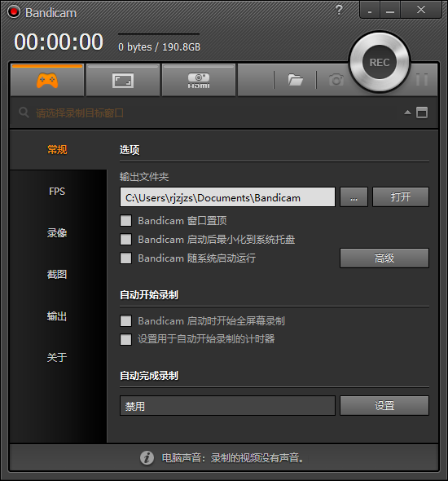Close the Bandicam window

click(421, 11)
